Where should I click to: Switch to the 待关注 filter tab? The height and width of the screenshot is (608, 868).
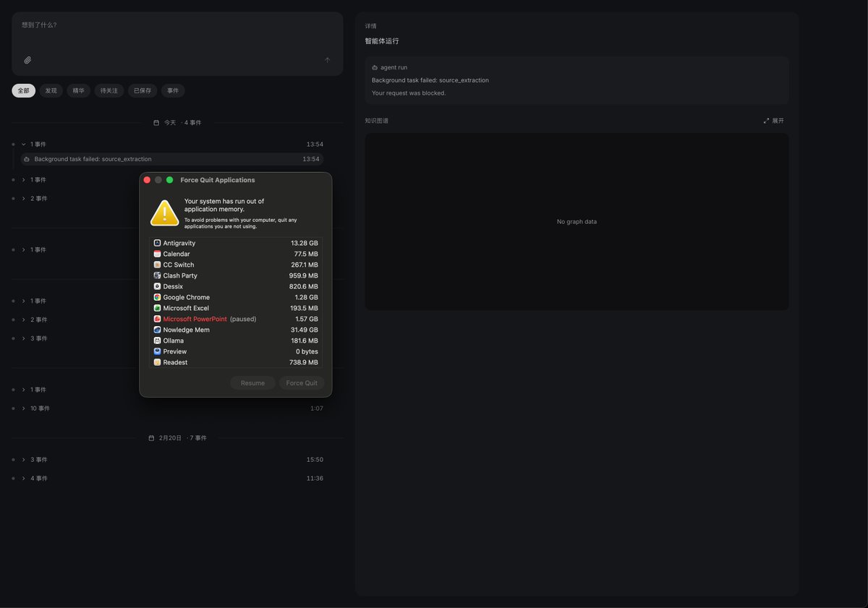coord(109,90)
